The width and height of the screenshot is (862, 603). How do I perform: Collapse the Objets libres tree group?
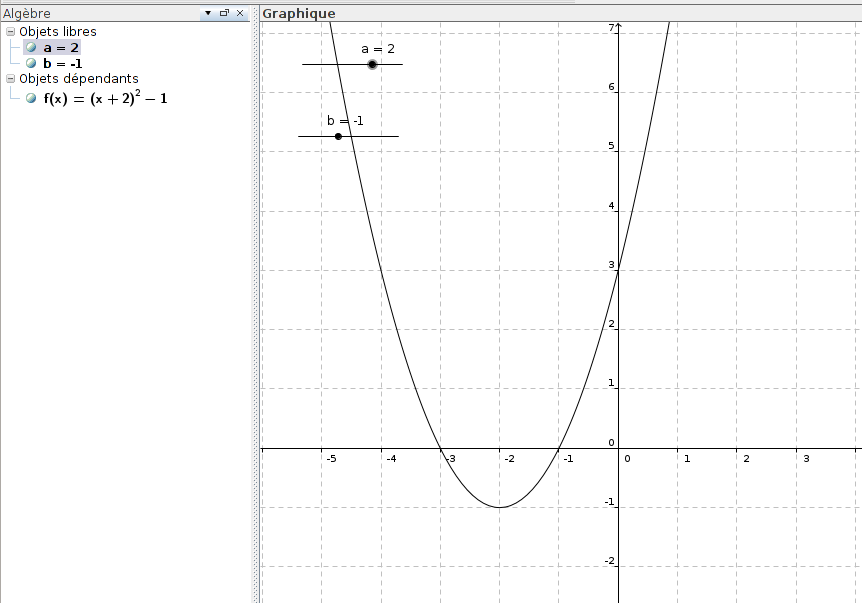click(x=10, y=31)
